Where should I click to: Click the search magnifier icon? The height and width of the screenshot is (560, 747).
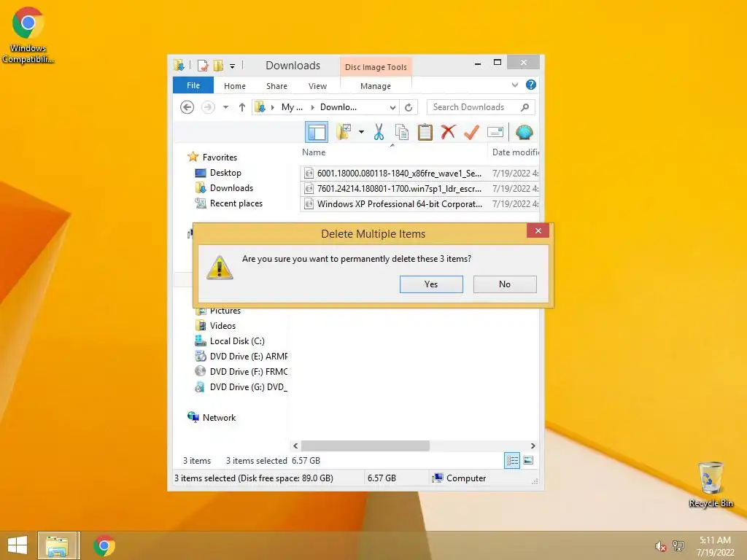click(525, 107)
